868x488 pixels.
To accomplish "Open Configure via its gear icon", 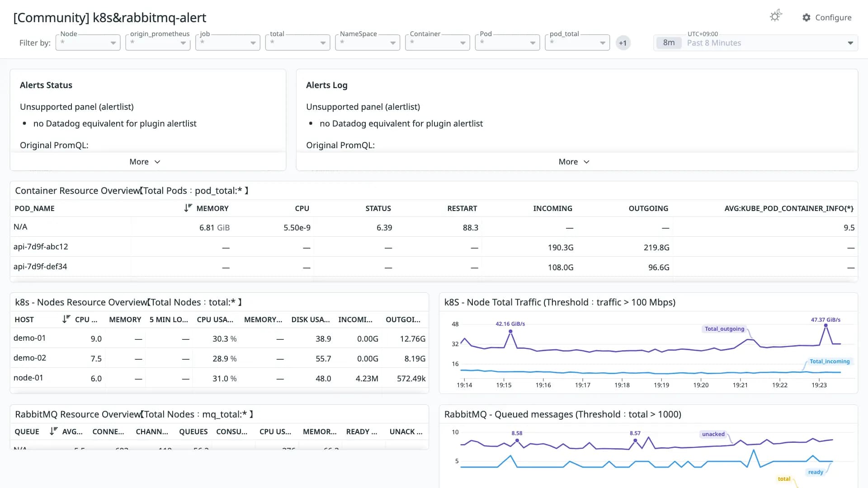I will (807, 18).
